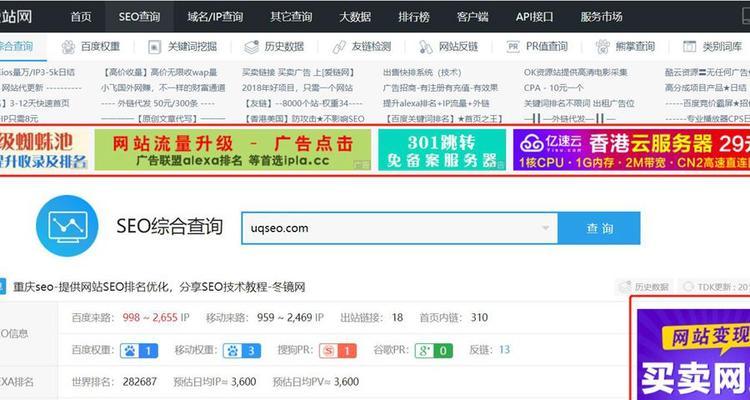Open the 排行榜 menu

[414, 17]
